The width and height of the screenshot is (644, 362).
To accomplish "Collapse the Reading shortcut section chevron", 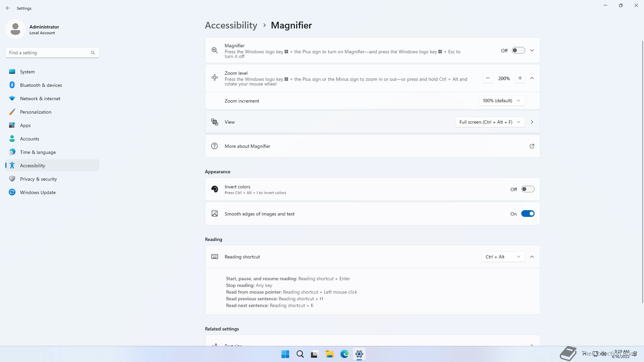I will [x=532, y=257].
